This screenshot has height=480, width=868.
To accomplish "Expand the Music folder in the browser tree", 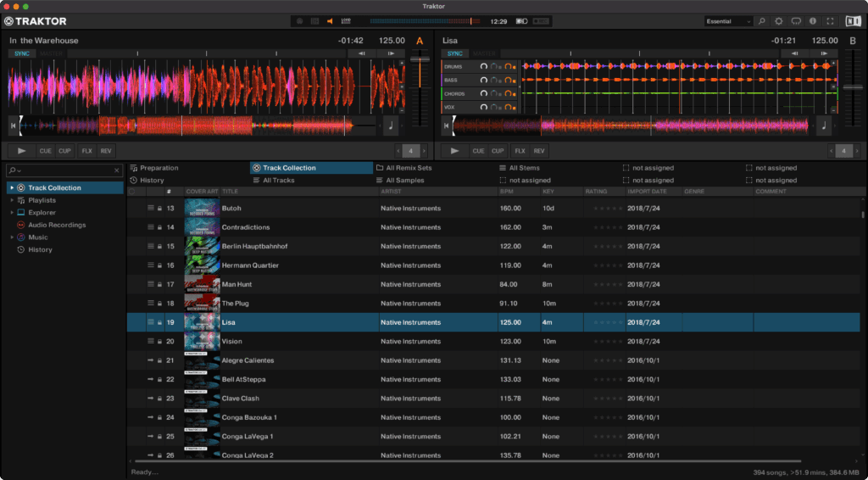I will tap(11, 237).
